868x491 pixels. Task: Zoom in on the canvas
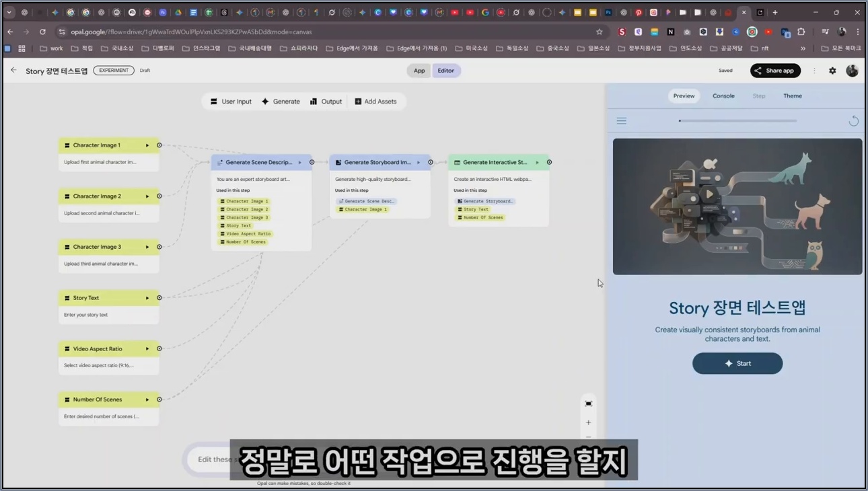(x=588, y=422)
